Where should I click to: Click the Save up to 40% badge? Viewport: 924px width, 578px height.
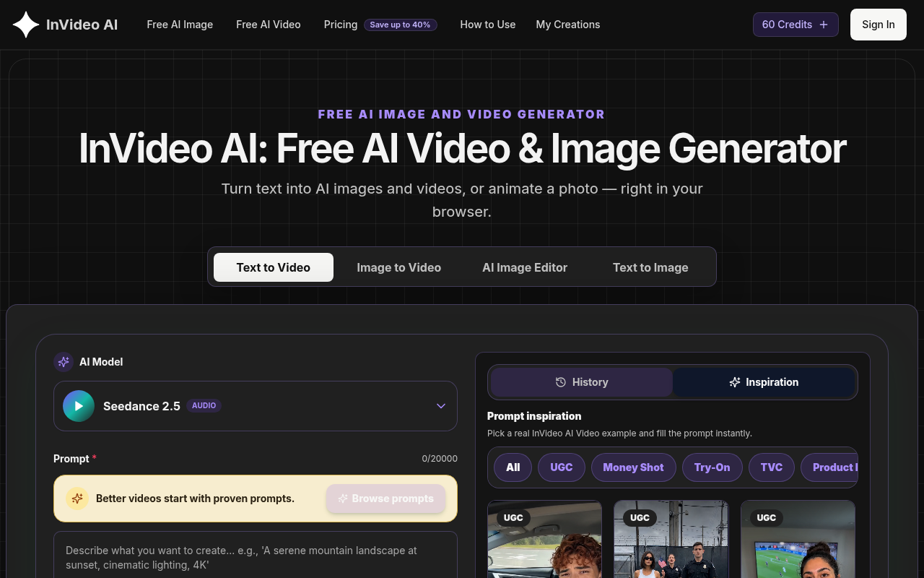(x=400, y=25)
